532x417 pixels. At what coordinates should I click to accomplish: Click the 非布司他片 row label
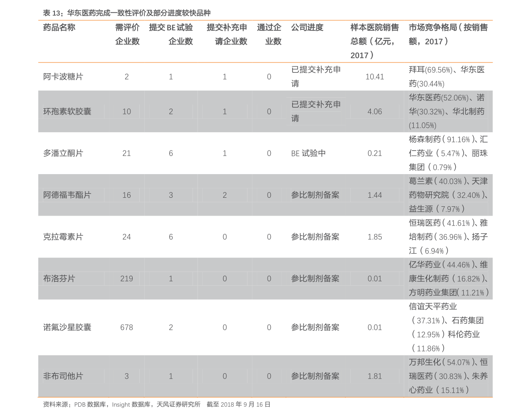pyautogui.click(x=63, y=376)
